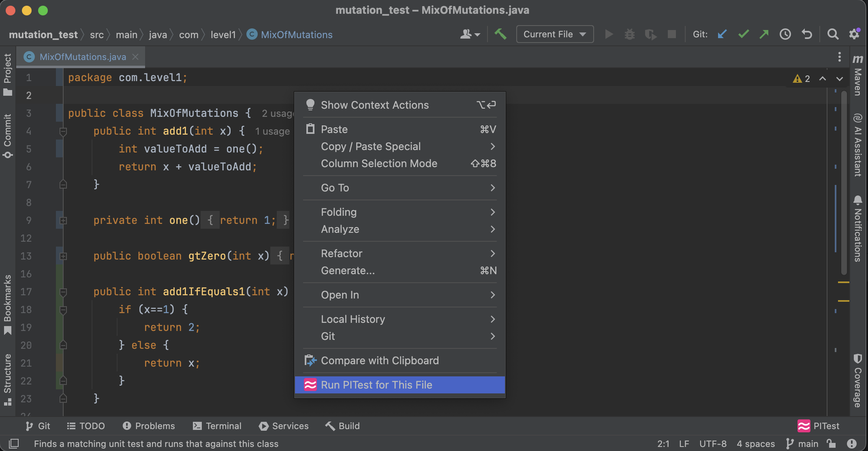Screen dimensions: 868x451
Task: Open the Folding submenu
Action: click(400, 212)
